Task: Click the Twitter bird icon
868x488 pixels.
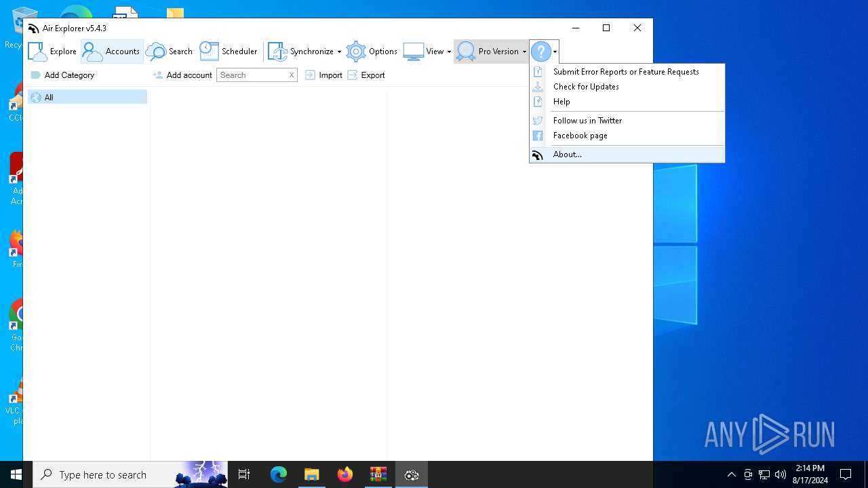Action: pos(538,121)
